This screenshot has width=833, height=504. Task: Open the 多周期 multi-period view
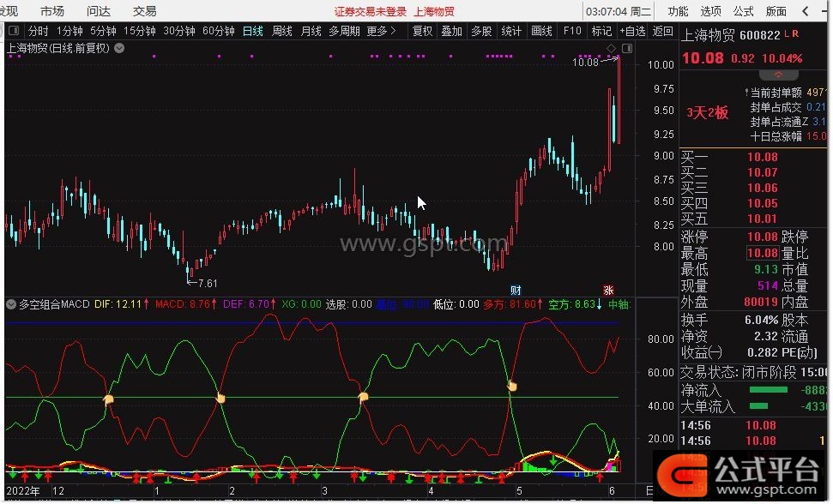point(344,32)
